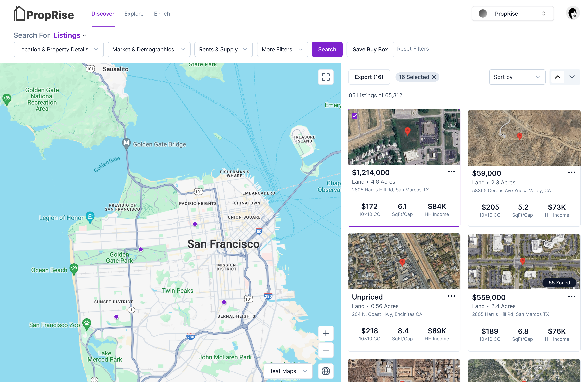The width and height of the screenshot is (588, 382).
Task: Click purple marker near Golden Gate Park
Action: click(x=141, y=249)
